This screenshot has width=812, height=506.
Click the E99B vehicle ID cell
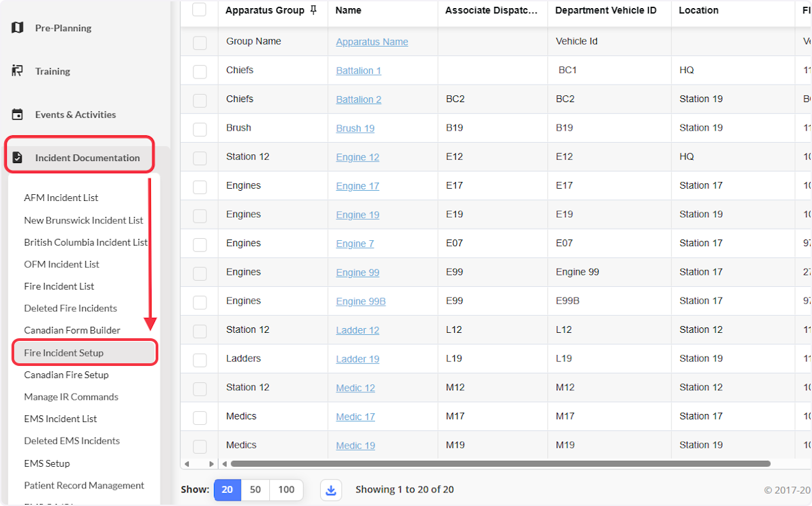click(x=568, y=301)
